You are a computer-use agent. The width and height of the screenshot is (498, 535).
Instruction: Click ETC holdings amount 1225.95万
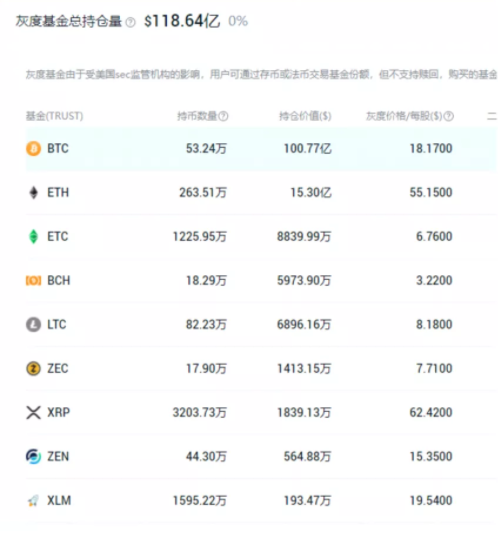(200, 236)
